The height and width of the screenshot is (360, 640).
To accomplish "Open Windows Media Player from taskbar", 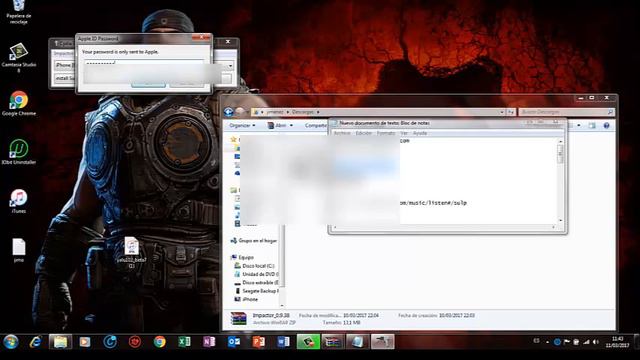I will click(x=85, y=342).
